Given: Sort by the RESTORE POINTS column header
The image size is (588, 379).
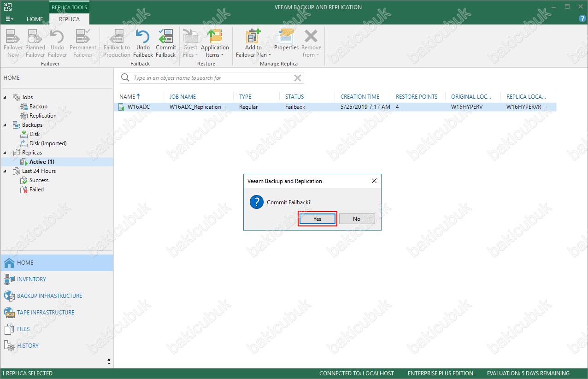Looking at the screenshot, I should click(x=417, y=96).
